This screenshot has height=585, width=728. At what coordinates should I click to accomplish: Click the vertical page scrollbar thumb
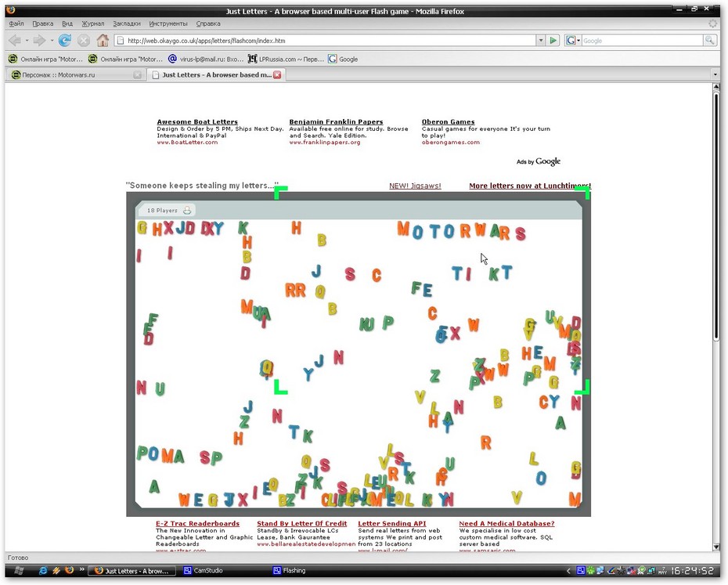[715, 216]
